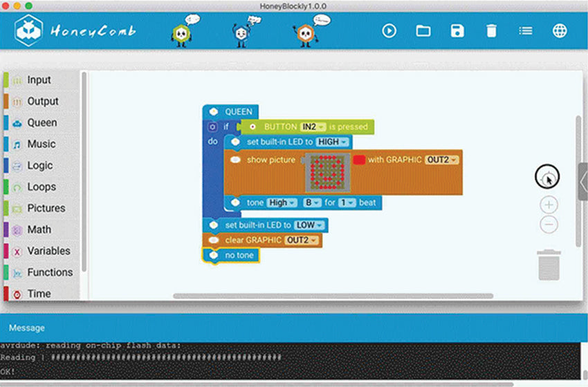Screen dimensions: 588x387
Task: Open the Logic block category
Action: coord(42,165)
